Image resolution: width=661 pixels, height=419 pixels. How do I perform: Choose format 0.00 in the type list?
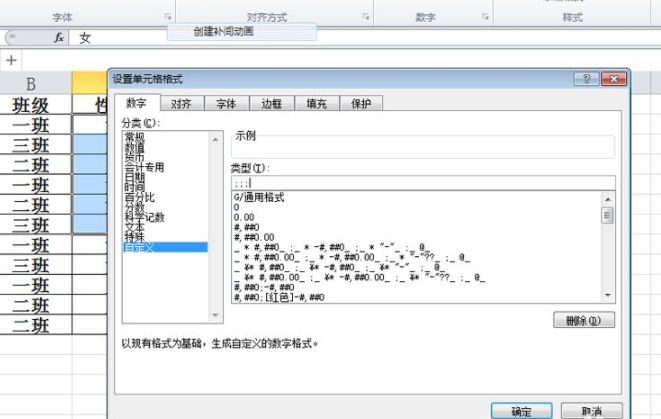click(244, 218)
